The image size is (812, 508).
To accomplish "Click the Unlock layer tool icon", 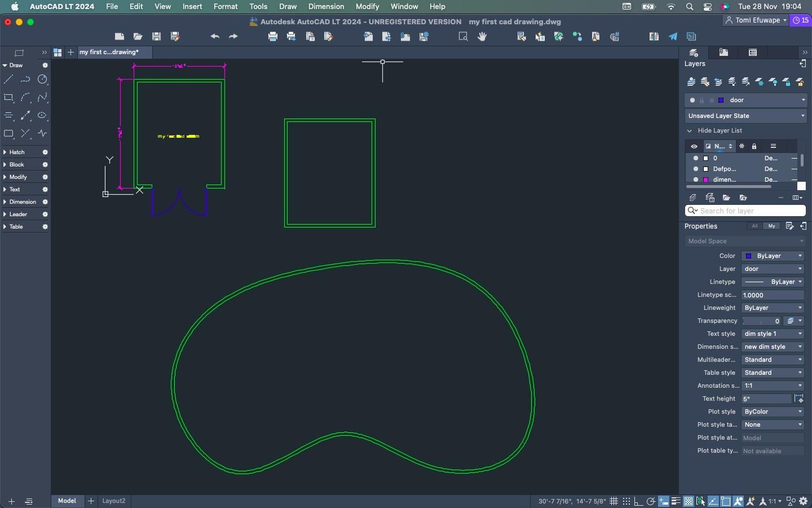I will [x=800, y=82].
